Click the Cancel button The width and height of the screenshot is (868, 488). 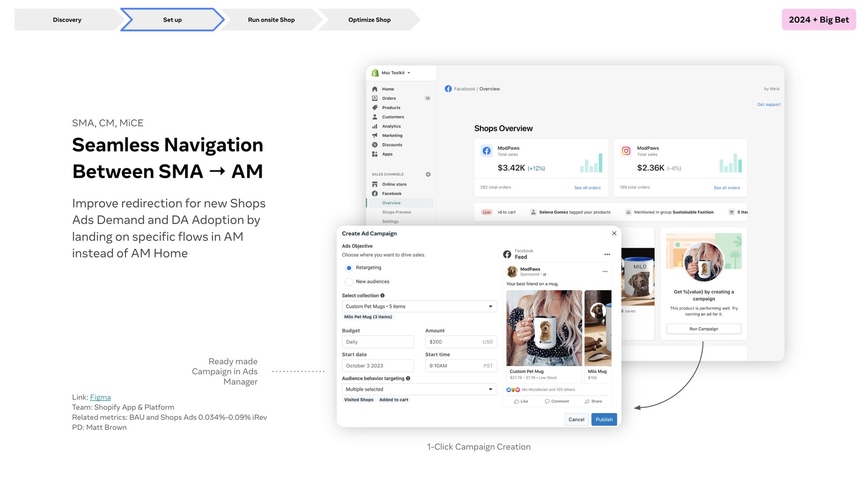pos(576,419)
